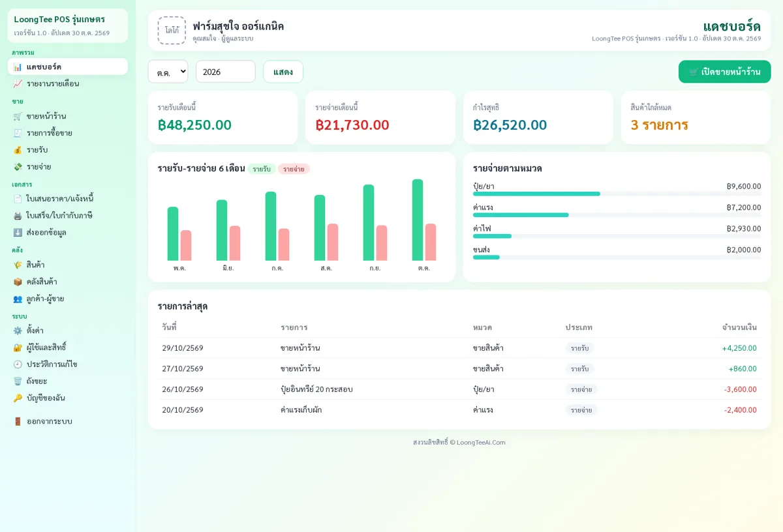Click the ต.ค. green income bar
Screen dimensions: 783x532
[x=418, y=220]
